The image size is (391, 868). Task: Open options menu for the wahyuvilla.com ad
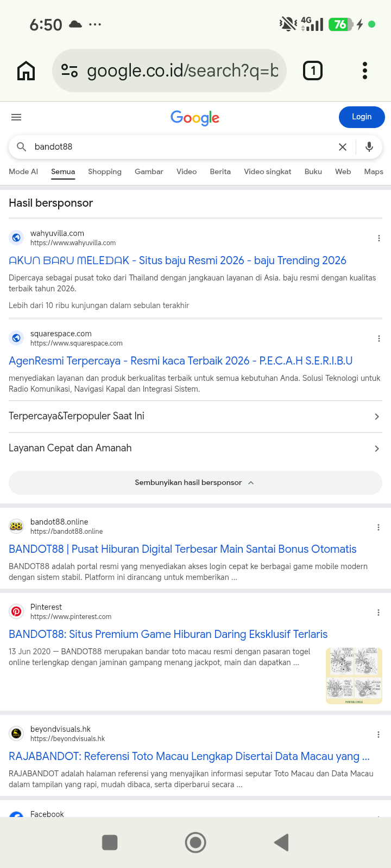pyautogui.click(x=379, y=238)
